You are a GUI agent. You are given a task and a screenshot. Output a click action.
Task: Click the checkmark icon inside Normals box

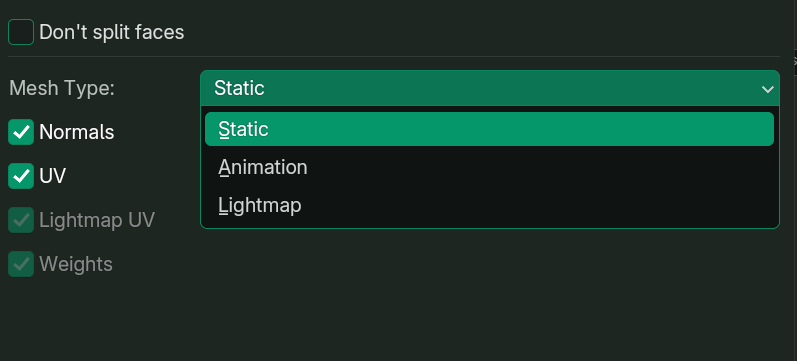(x=21, y=132)
